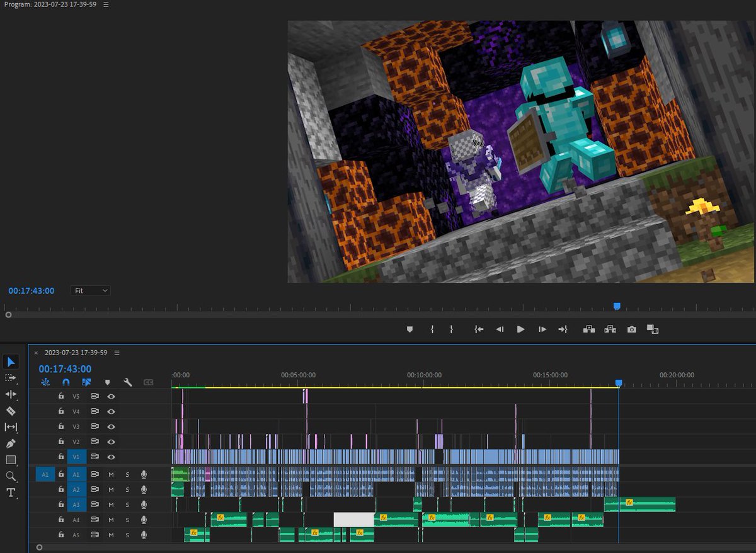The width and height of the screenshot is (756, 553).
Task: Step back one frame
Action: (x=500, y=329)
